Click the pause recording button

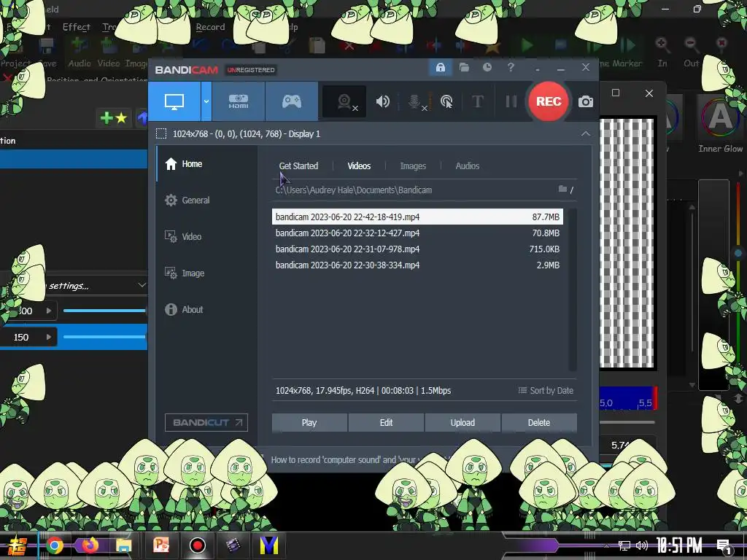click(x=511, y=101)
